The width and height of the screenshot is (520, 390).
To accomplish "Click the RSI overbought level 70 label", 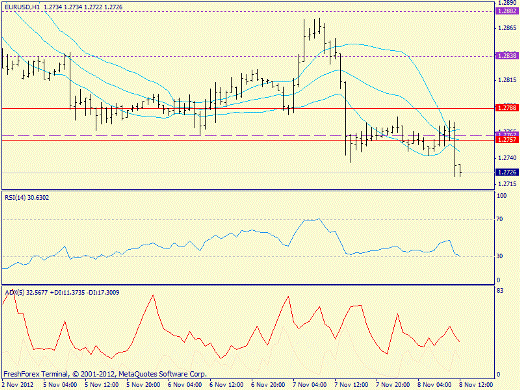I will (x=500, y=219).
